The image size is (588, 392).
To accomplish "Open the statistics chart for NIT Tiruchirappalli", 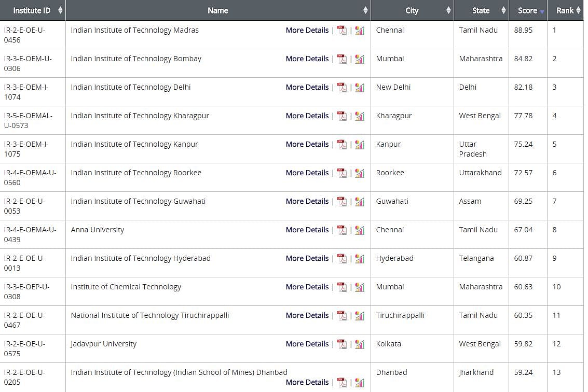I will (360, 316).
